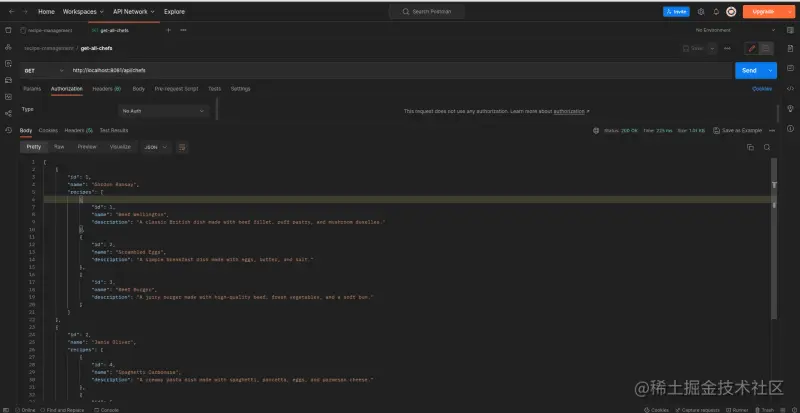Open the Workspaces dropdown menu

click(x=83, y=11)
